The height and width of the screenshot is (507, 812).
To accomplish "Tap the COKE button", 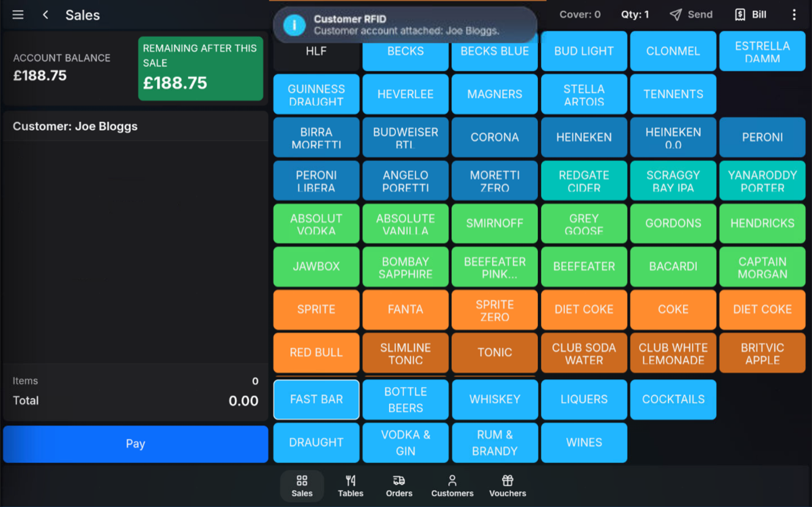I will tap(673, 310).
